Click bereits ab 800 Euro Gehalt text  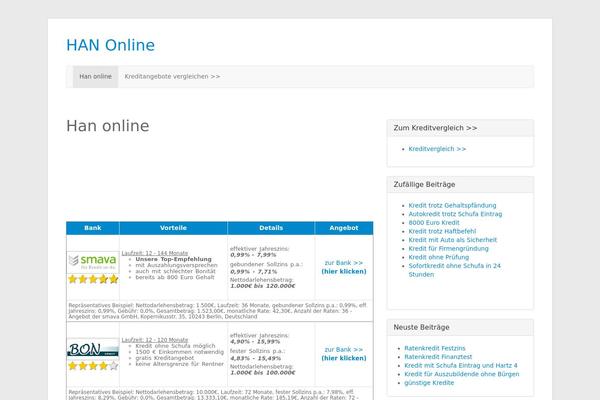(x=174, y=277)
